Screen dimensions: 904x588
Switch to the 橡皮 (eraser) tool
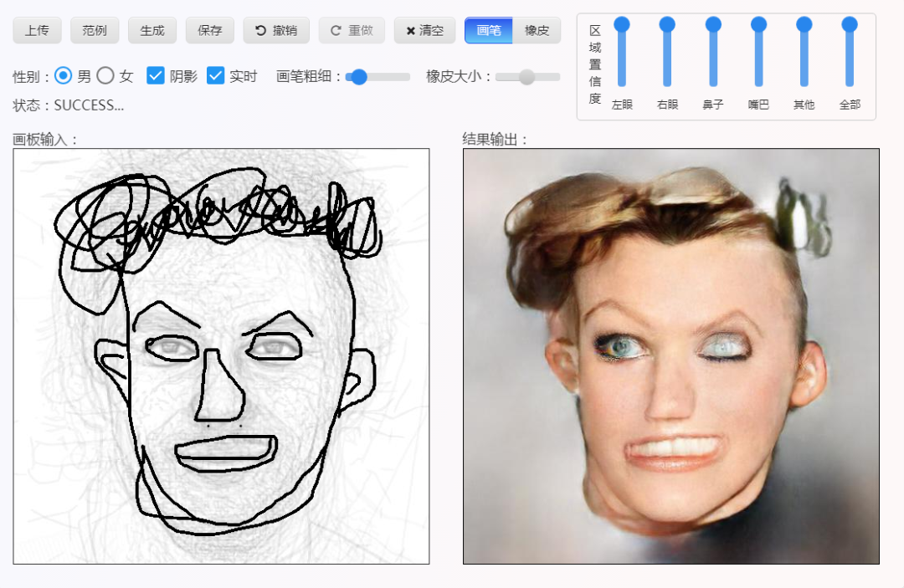pyautogui.click(x=537, y=31)
